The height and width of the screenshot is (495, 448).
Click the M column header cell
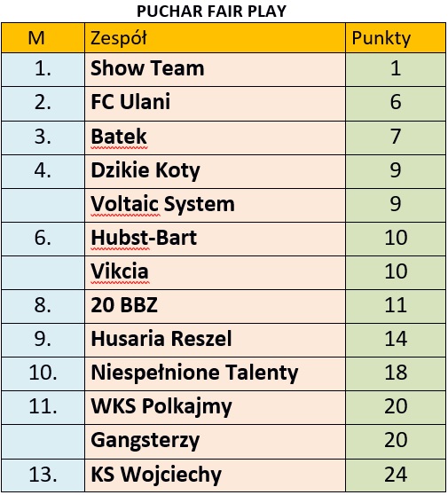coord(43,38)
